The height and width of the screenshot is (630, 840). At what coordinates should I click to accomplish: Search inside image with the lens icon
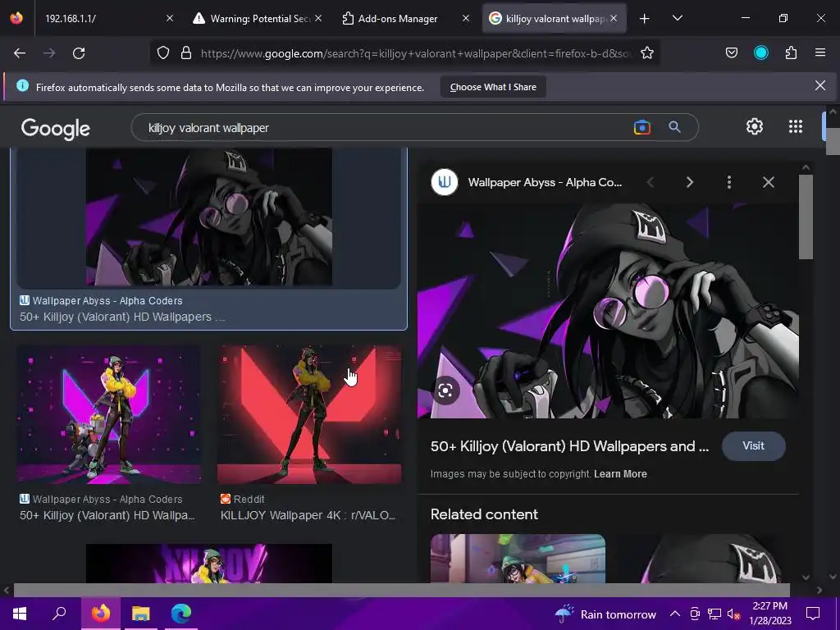[445, 390]
